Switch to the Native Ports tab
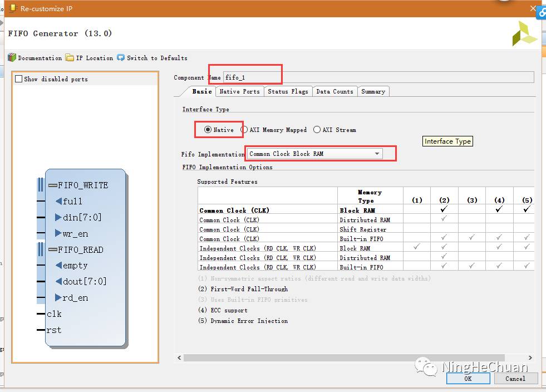 239,91
